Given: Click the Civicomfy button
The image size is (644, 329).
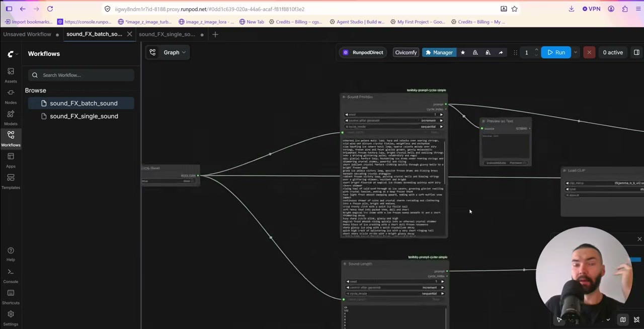Looking at the screenshot, I should pyautogui.click(x=406, y=52).
